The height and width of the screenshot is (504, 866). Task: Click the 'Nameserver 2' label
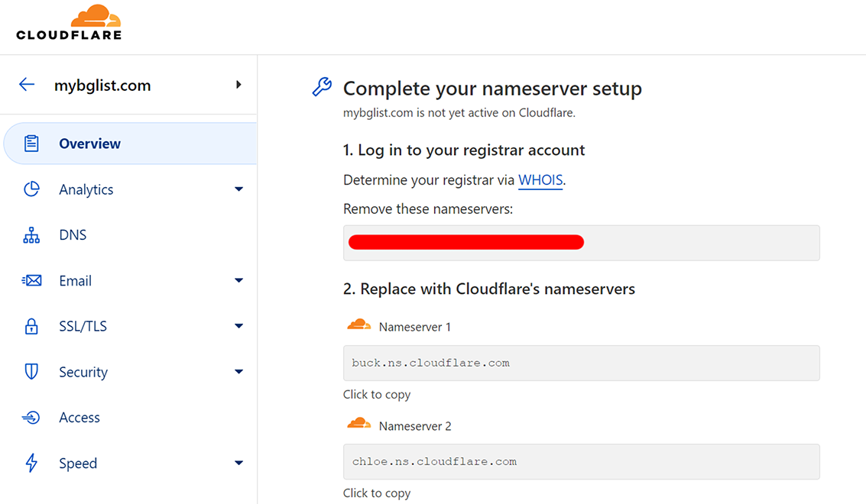[x=415, y=426]
